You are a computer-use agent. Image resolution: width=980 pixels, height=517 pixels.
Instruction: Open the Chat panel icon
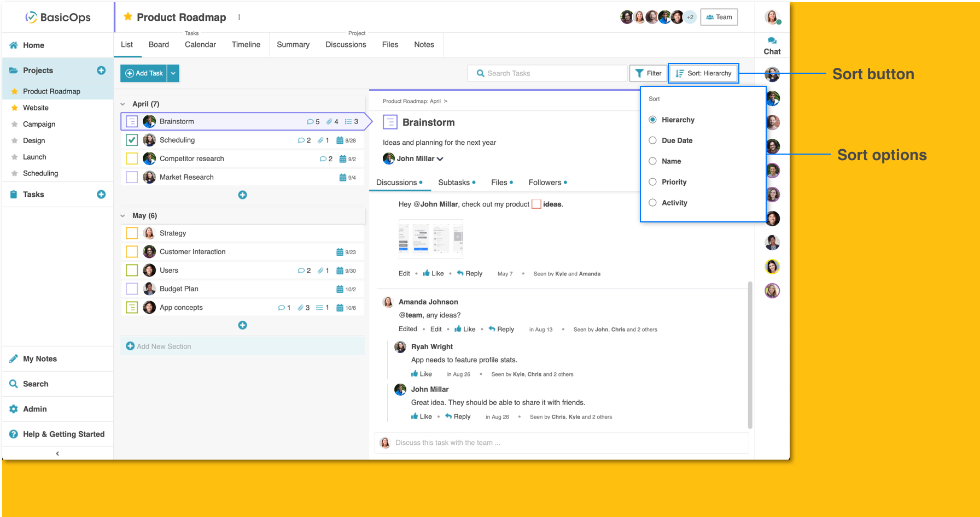pos(772,41)
